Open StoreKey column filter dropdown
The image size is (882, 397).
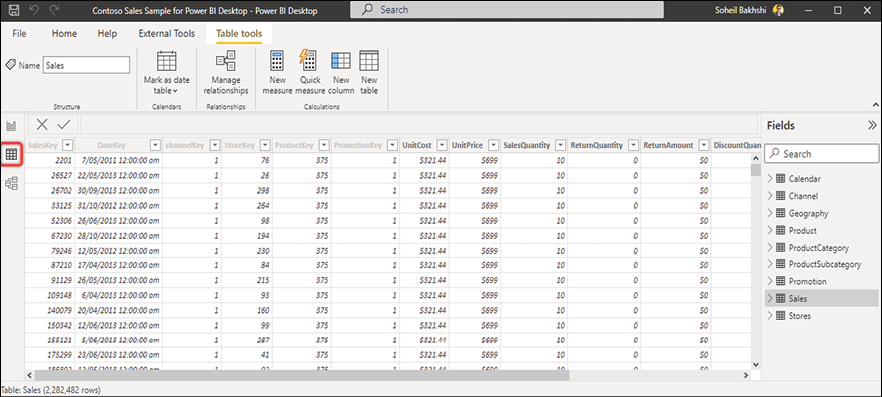pos(265,146)
